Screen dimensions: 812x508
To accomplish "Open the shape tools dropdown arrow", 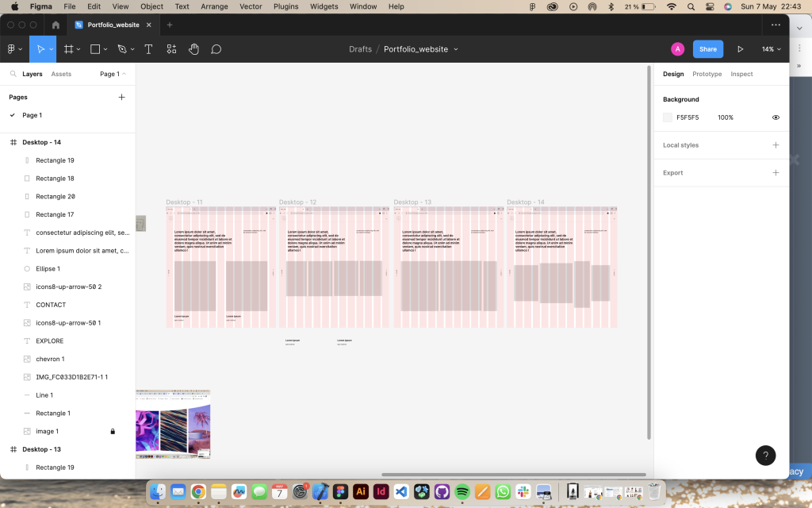I will point(105,49).
